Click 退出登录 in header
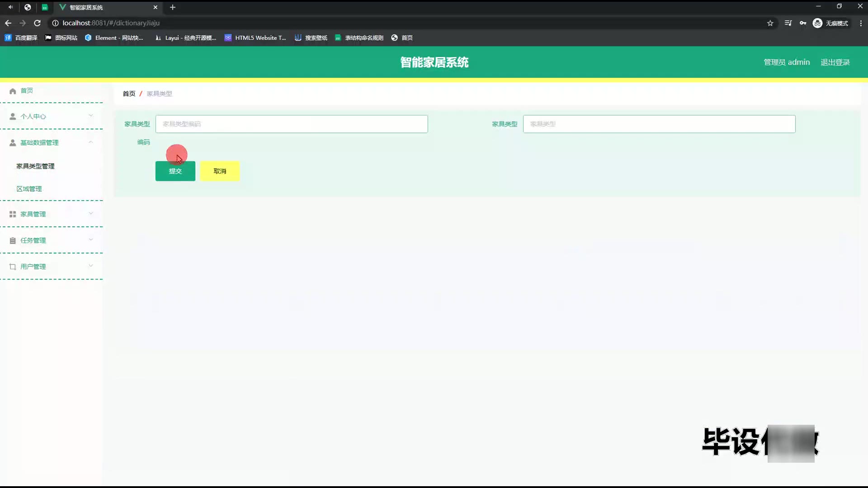868x488 pixels. (835, 62)
